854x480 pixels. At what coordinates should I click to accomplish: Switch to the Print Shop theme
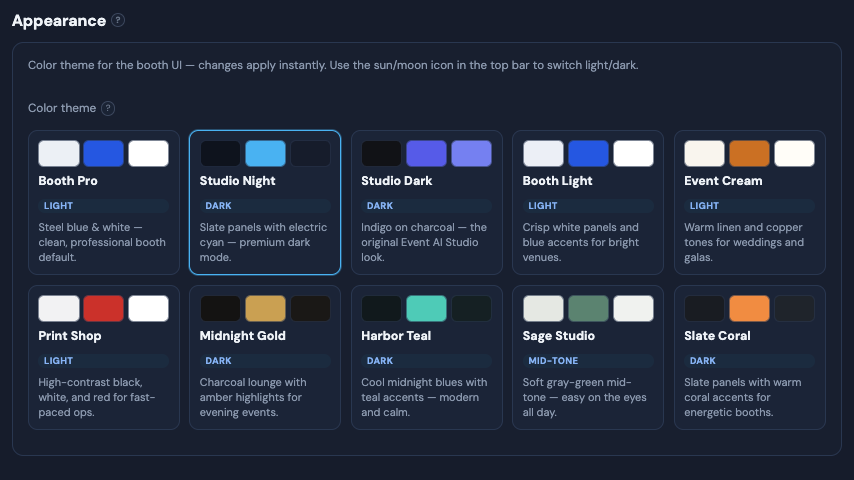(x=103, y=357)
